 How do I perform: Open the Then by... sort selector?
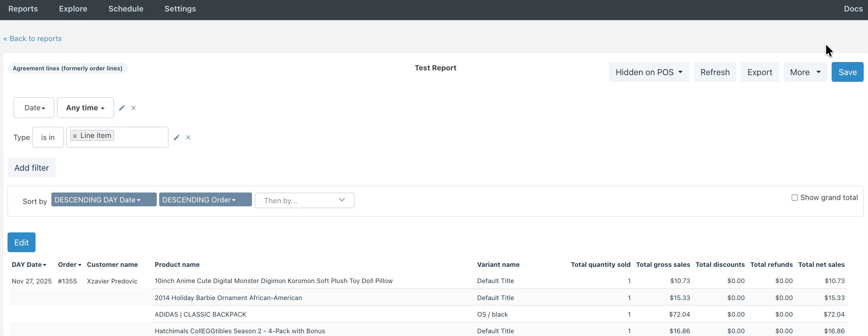point(304,200)
